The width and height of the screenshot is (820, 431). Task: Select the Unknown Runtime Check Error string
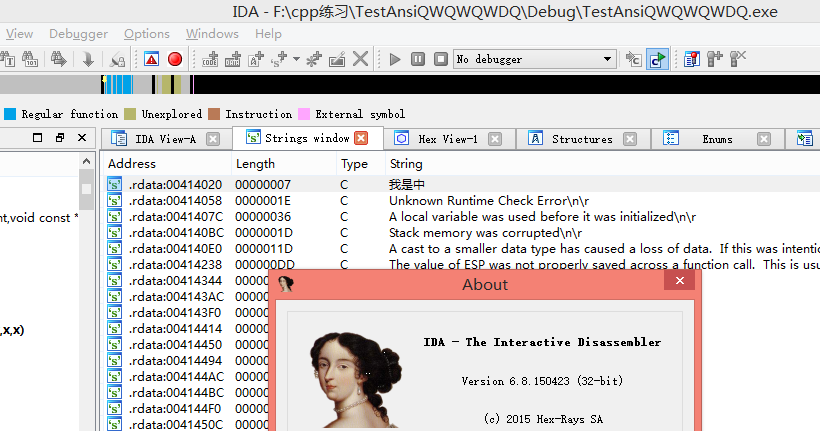pos(489,201)
